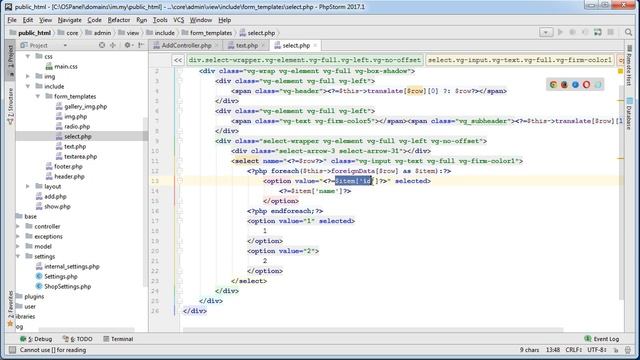Click the select.vg-input breadcrumb

pos(520,60)
